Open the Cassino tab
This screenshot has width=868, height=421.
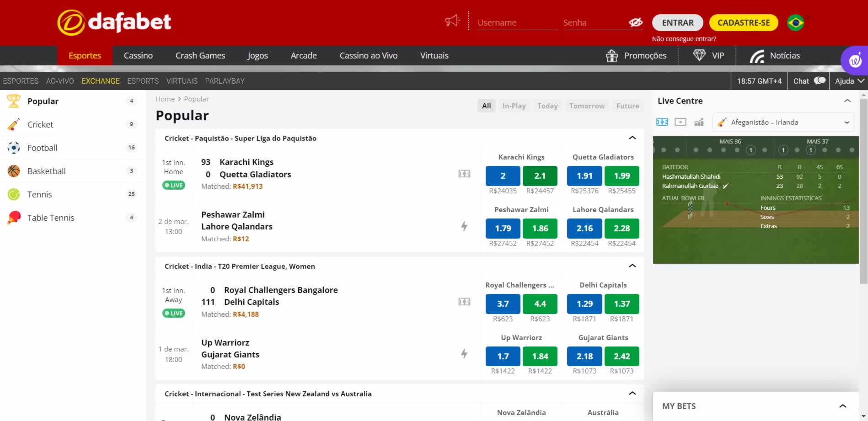(138, 55)
